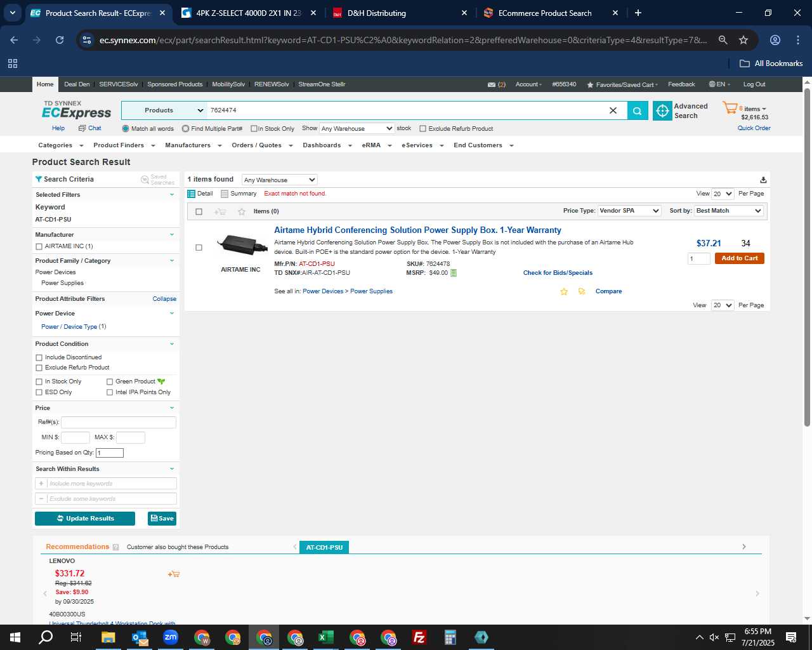Click the add-to-cart icon in the items header
812x650 pixels.
coord(220,211)
